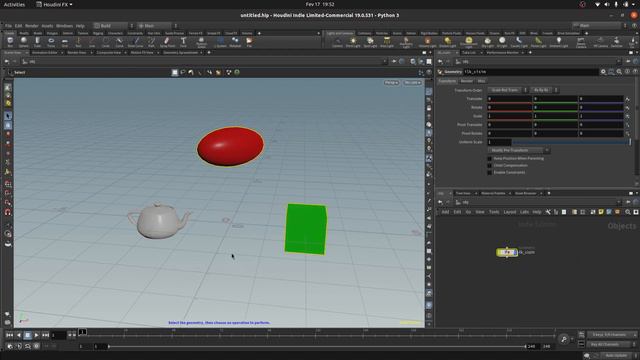Click the geometry node name field
The height and width of the screenshot is (360, 640).
pos(531,72)
